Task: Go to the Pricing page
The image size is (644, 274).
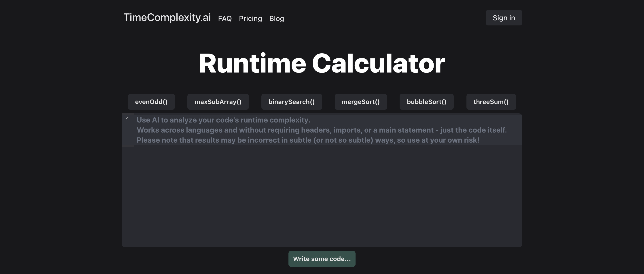Action: click(250, 19)
